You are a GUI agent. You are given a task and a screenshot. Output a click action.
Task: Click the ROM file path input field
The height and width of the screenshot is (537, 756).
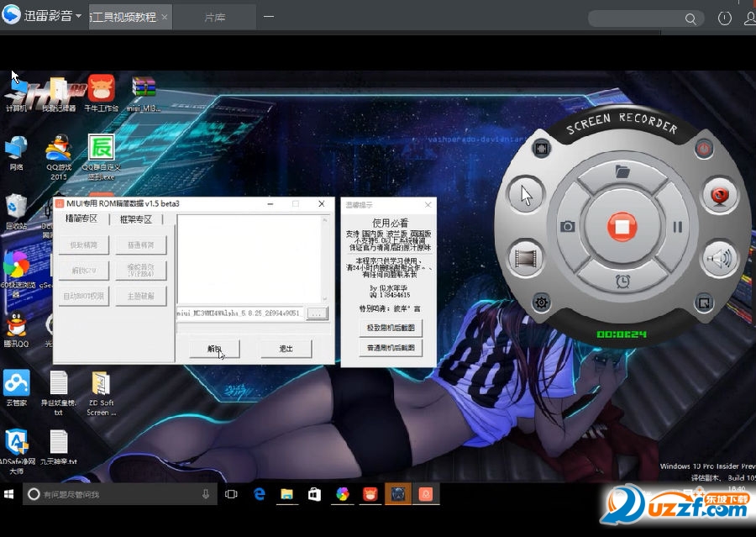point(239,313)
